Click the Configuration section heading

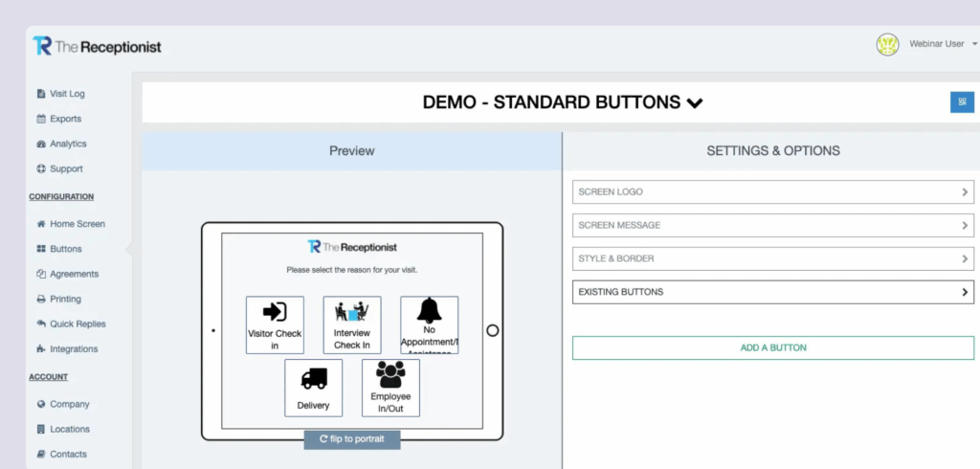[x=61, y=196]
